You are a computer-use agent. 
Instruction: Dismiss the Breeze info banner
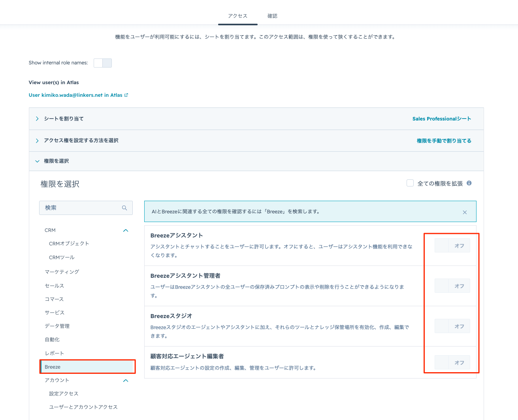pos(465,213)
